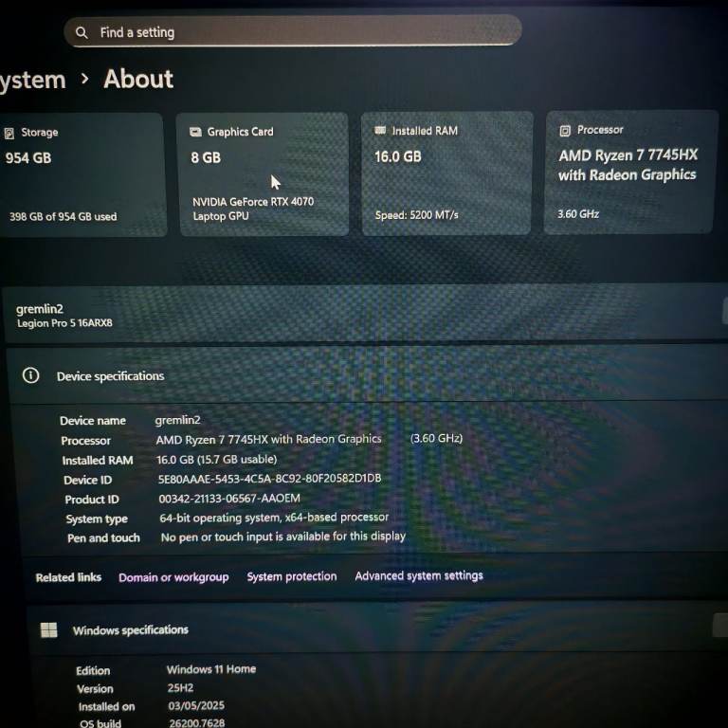The height and width of the screenshot is (728, 728).
Task: Select 'Speed: 5200 MT/s' text
Action: click(416, 215)
